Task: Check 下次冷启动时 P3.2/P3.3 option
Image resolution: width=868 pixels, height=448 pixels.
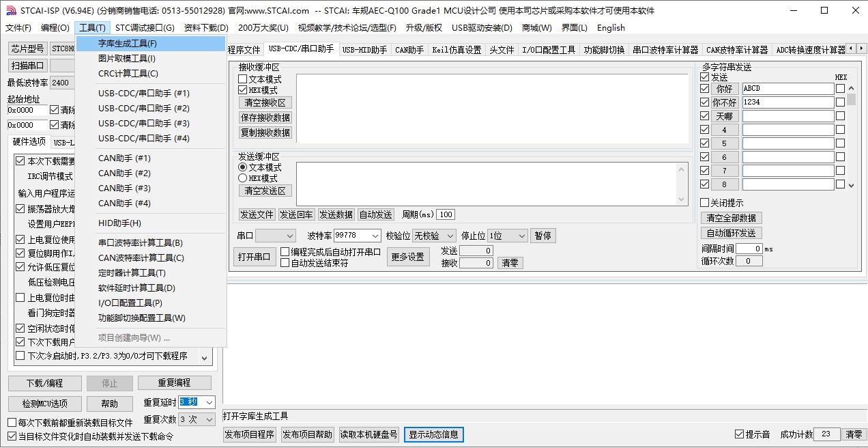Action: tap(20, 356)
